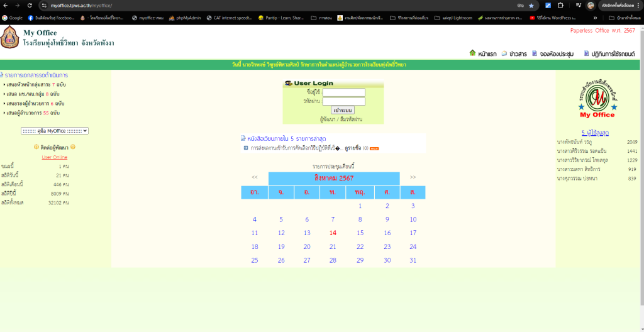
Task: Open the User Online link
Action: pyautogui.click(x=55, y=157)
